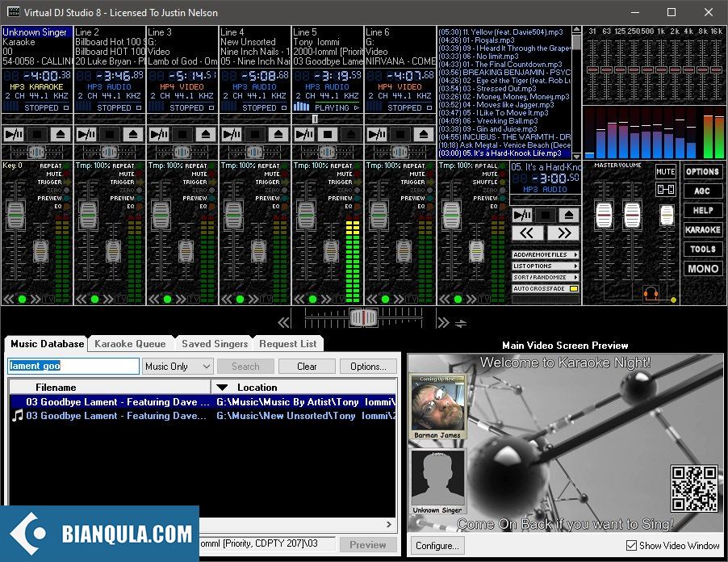This screenshot has height=562, width=728.
Task: Expand the SORT/RANDOMIZE menu
Action: coord(545,277)
